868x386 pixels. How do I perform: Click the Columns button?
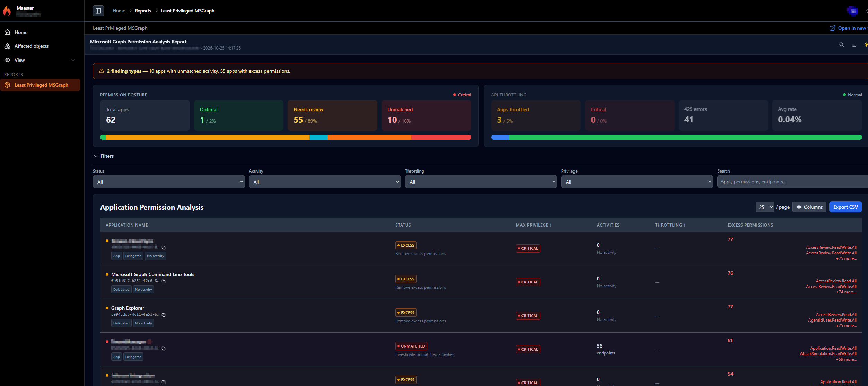(x=809, y=207)
